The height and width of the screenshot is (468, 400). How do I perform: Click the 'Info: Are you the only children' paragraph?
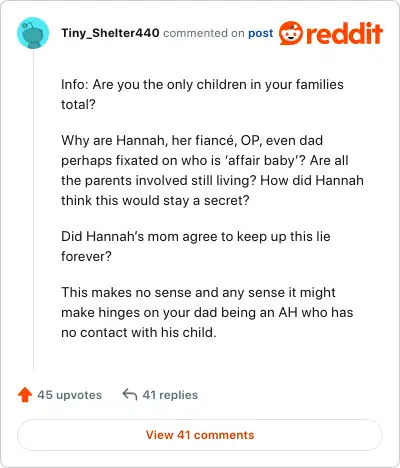202,94
